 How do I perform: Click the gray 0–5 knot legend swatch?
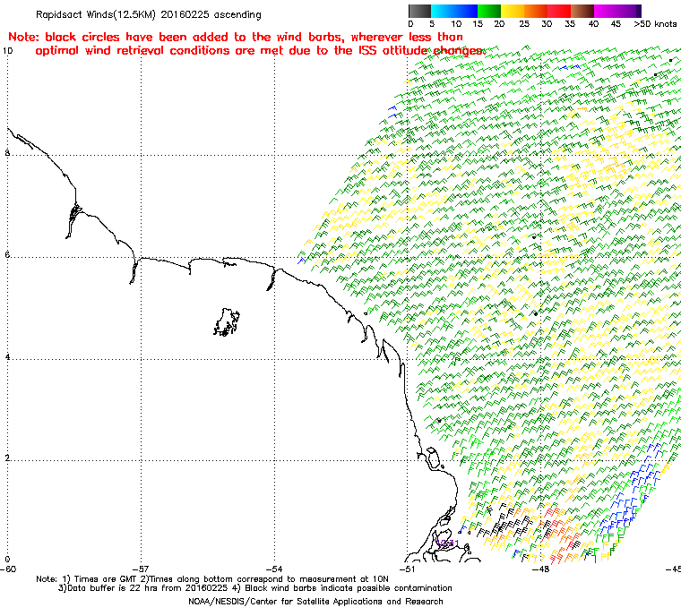(419, 11)
